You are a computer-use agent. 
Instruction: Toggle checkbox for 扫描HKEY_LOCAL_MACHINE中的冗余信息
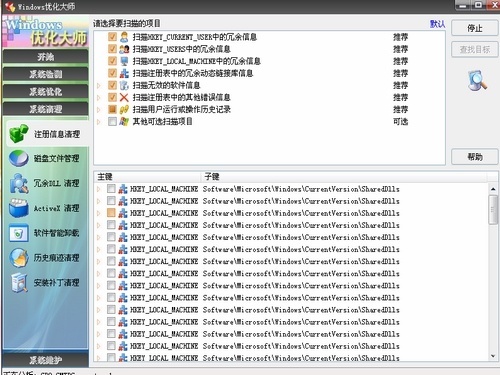pos(112,61)
